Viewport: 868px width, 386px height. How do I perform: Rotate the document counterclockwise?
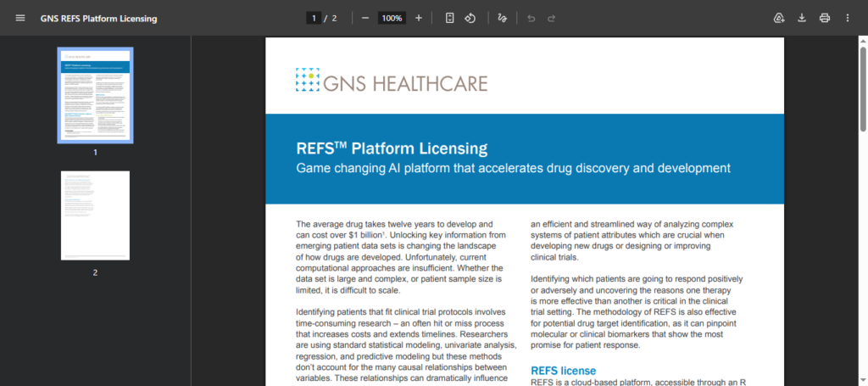click(x=470, y=18)
